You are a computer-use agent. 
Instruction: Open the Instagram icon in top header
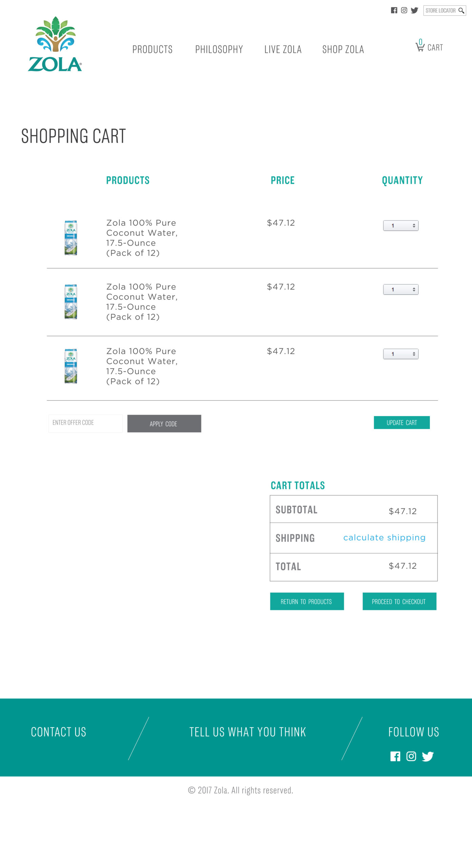pyautogui.click(x=404, y=11)
